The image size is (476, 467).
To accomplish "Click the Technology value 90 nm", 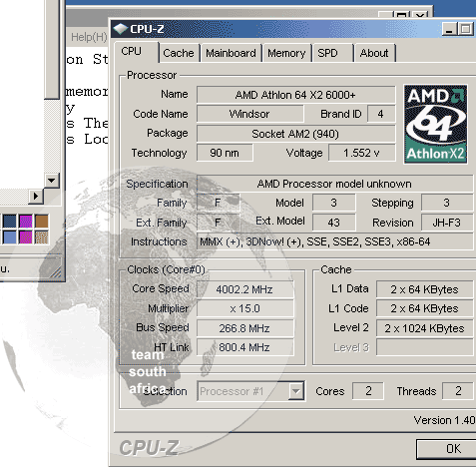I will pyautogui.click(x=225, y=153).
